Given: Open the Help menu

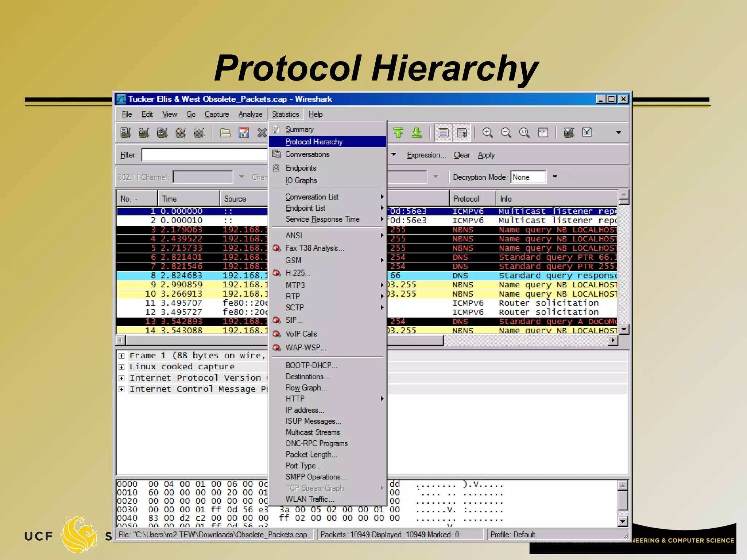Looking at the screenshot, I should (x=316, y=114).
